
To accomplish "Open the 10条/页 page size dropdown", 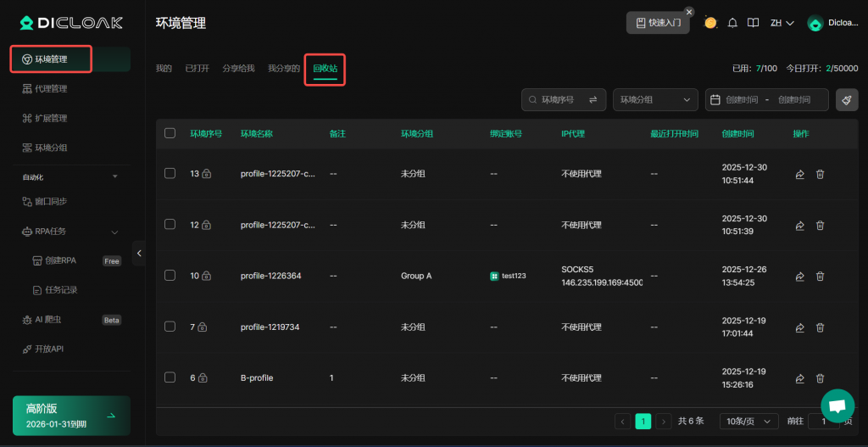I will click(748, 421).
